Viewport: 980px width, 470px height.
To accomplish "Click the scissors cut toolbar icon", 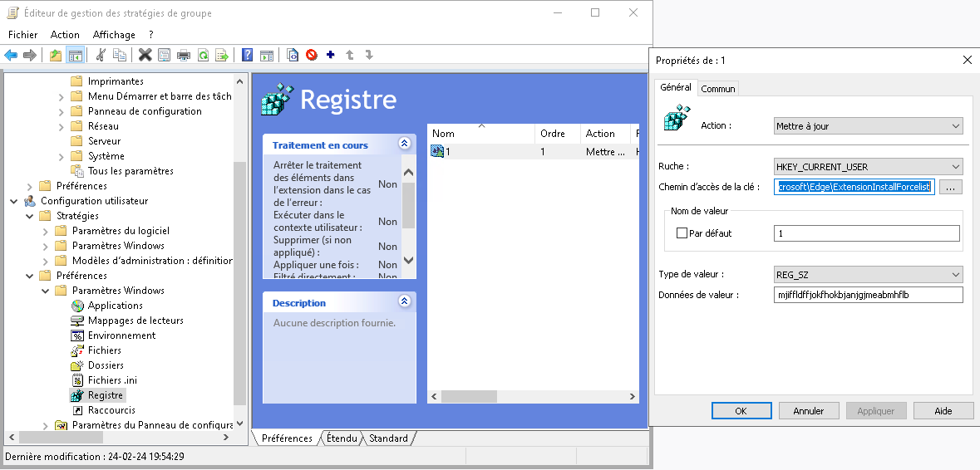I will pyautogui.click(x=101, y=56).
